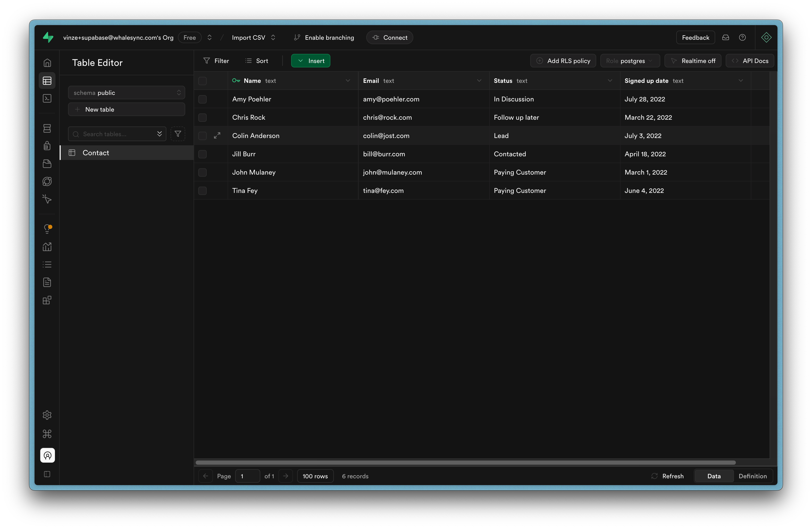812x529 pixels.
Task: Select the Jill Burr row checkbox
Action: (203, 154)
